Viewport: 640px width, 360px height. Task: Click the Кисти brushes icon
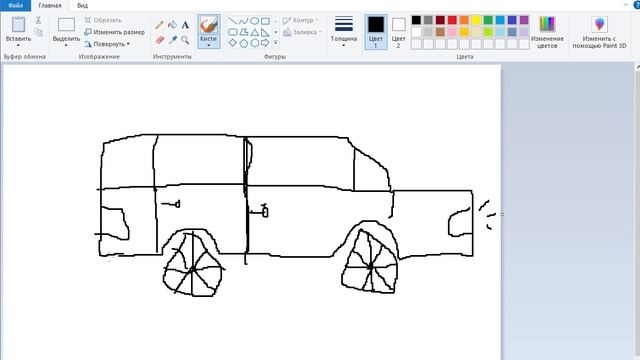pos(209,25)
